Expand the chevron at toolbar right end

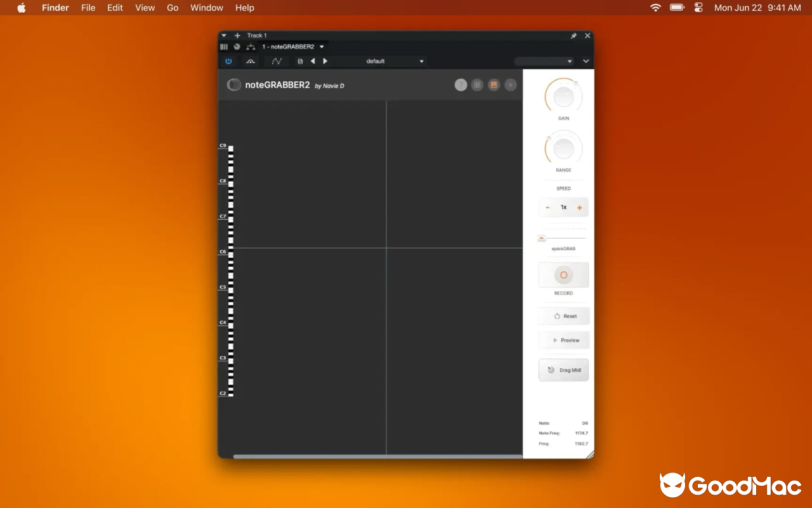[x=586, y=62]
